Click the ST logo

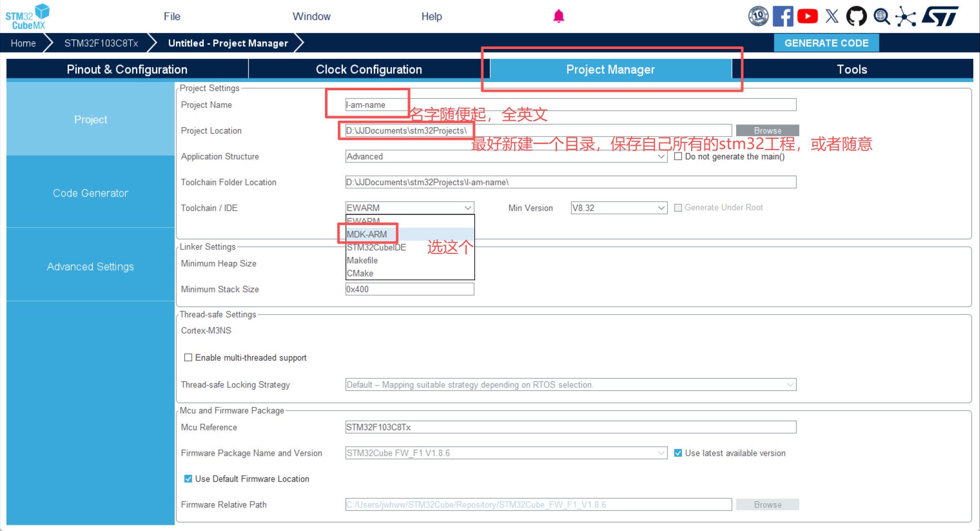[x=940, y=17]
